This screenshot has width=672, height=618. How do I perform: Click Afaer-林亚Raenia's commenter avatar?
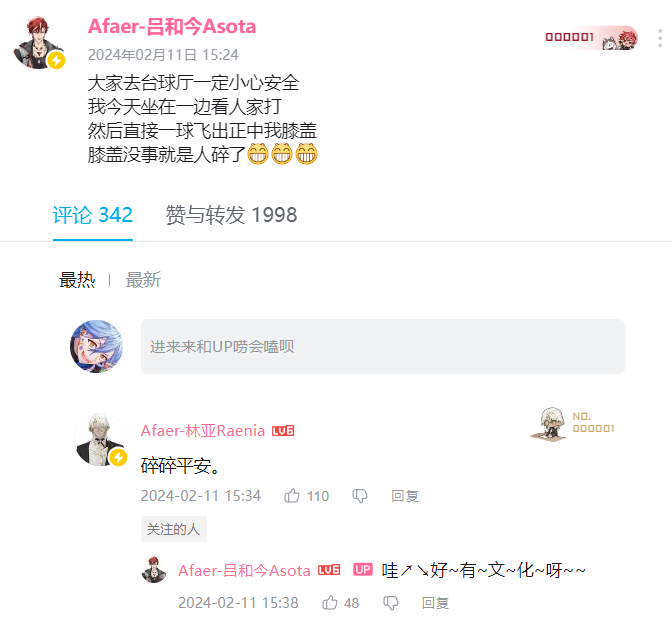[x=101, y=439]
